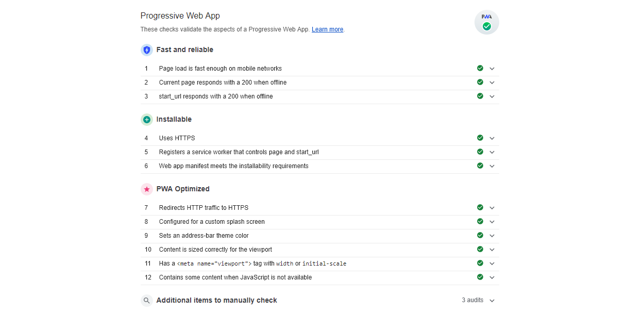Image resolution: width=644 pixels, height=313 pixels.
Task: Expand Contains content without JavaScript audit chevron
Action: tap(492, 277)
